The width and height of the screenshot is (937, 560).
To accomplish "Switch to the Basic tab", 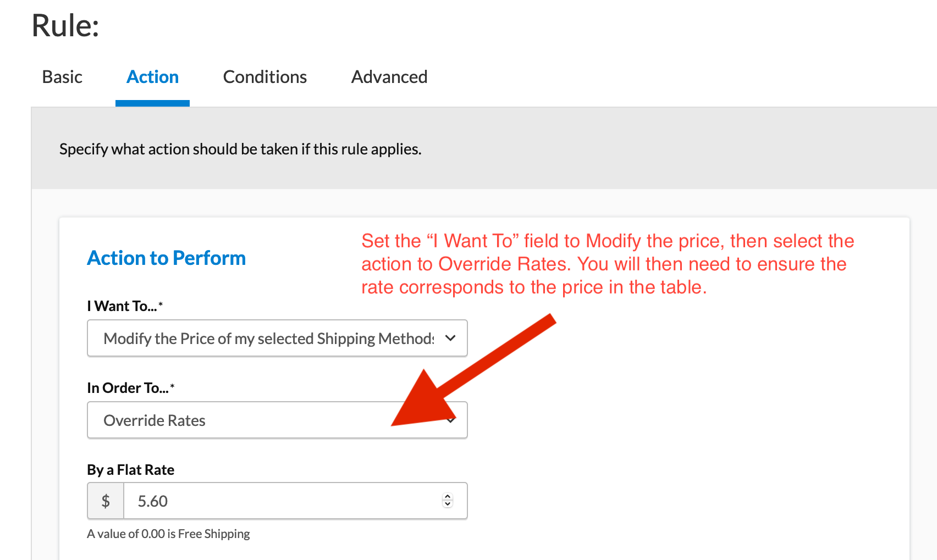I will click(62, 77).
